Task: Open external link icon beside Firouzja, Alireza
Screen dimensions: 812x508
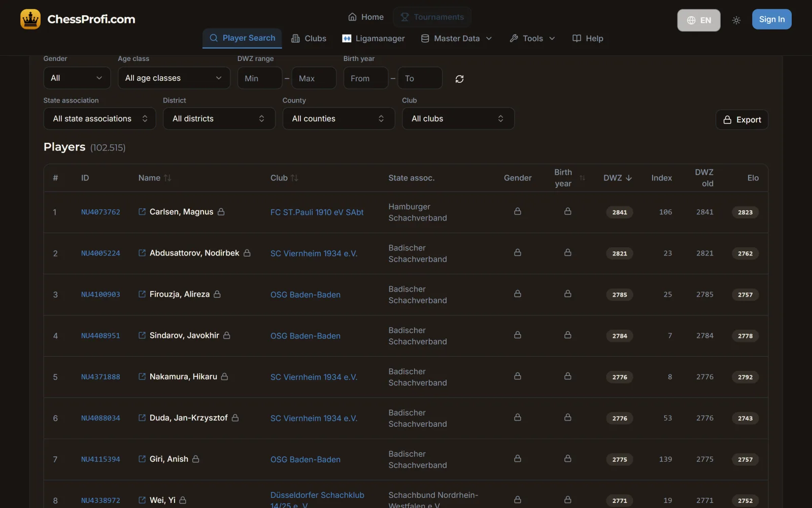Action: (142, 294)
